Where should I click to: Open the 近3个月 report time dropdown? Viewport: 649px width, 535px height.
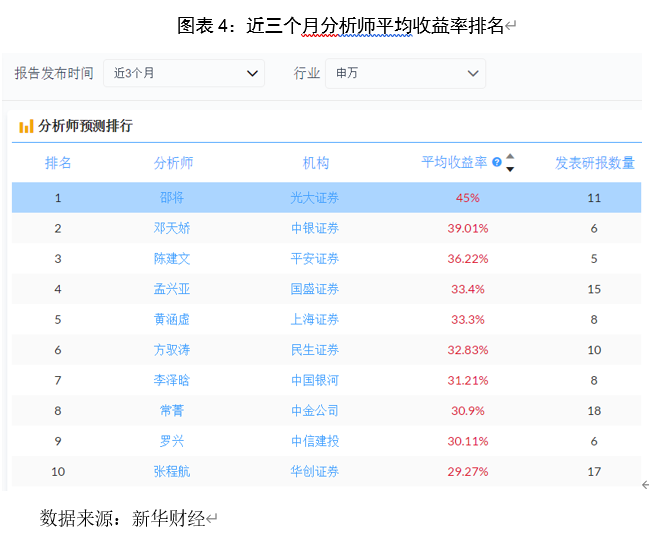(x=184, y=73)
